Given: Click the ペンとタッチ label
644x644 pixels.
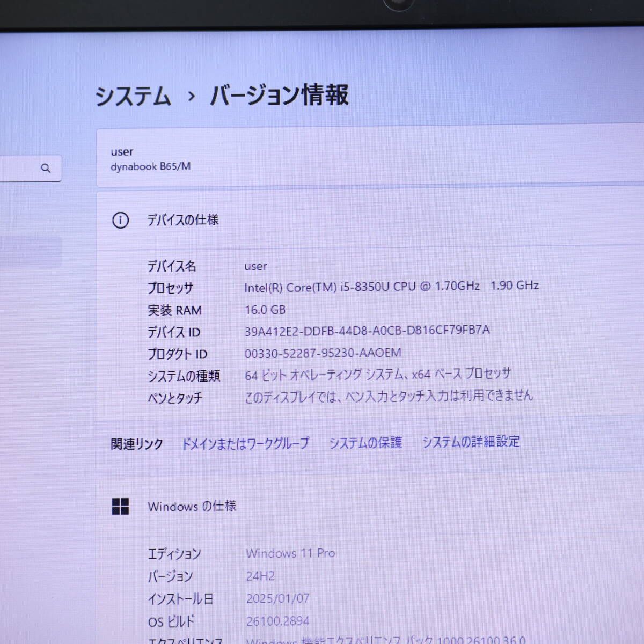Looking at the screenshot, I should pyautogui.click(x=175, y=398).
